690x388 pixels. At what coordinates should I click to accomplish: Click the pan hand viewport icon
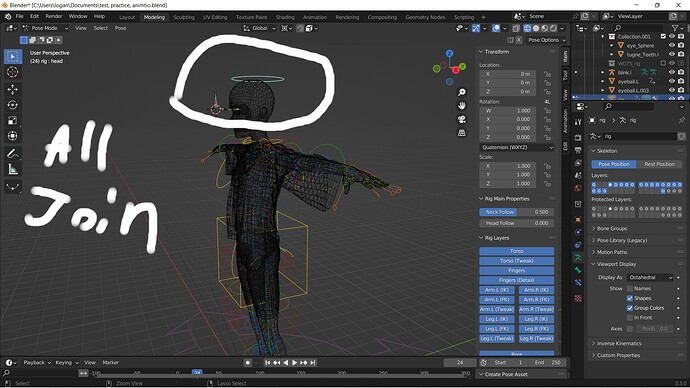pyautogui.click(x=462, y=106)
